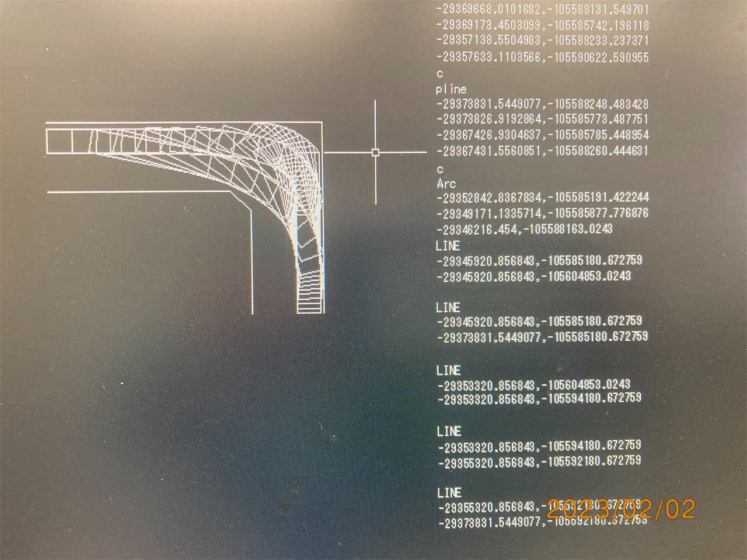
Task: Click the 'pline' command text
Action: [451, 89]
